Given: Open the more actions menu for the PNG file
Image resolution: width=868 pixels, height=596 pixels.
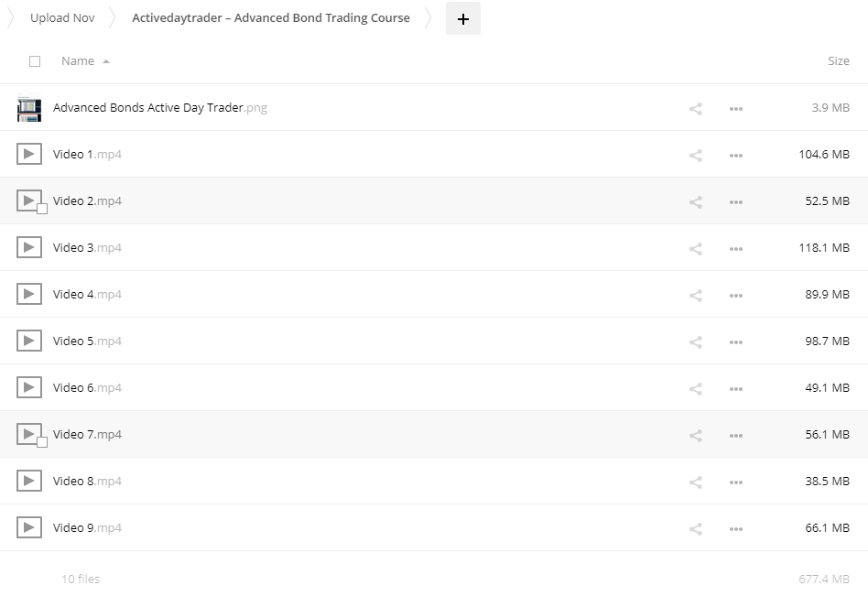Looking at the screenshot, I should (x=735, y=108).
